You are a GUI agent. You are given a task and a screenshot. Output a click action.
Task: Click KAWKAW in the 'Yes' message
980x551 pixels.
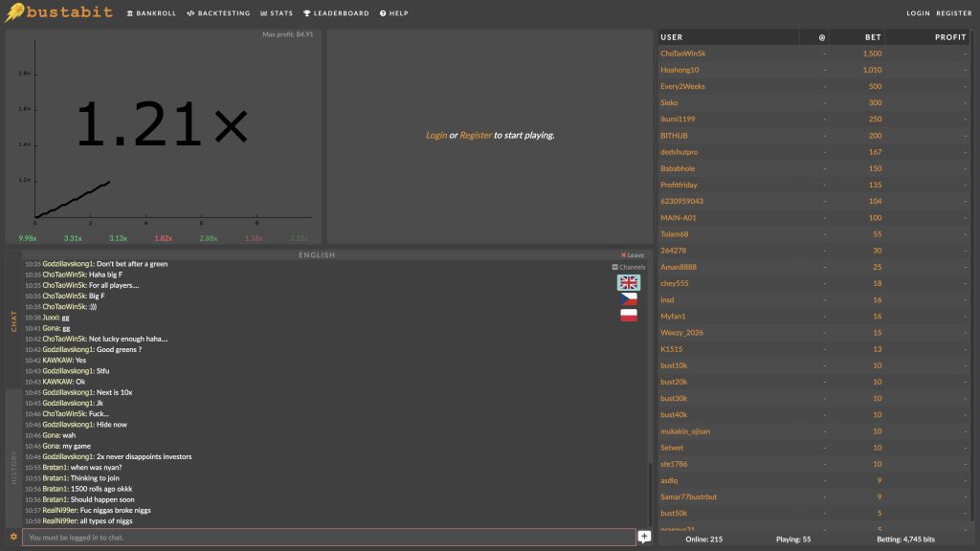coord(57,361)
